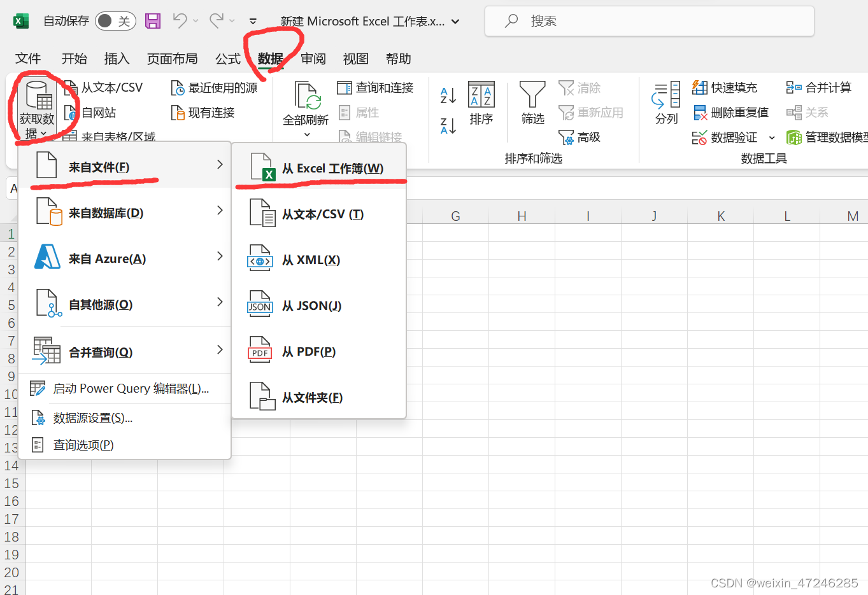This screenshot has width=868, height=595.
Task: Select row header 19
Action: [x=11, y=555]
